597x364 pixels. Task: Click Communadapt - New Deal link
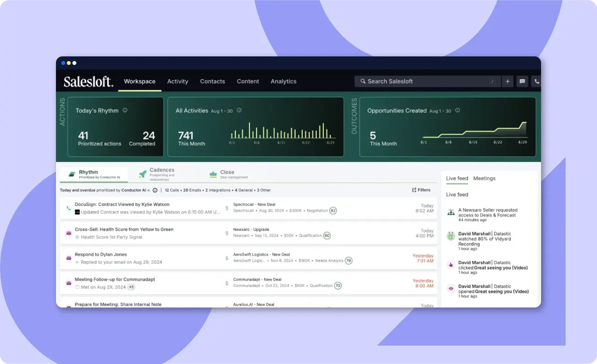tap(258, 280)
